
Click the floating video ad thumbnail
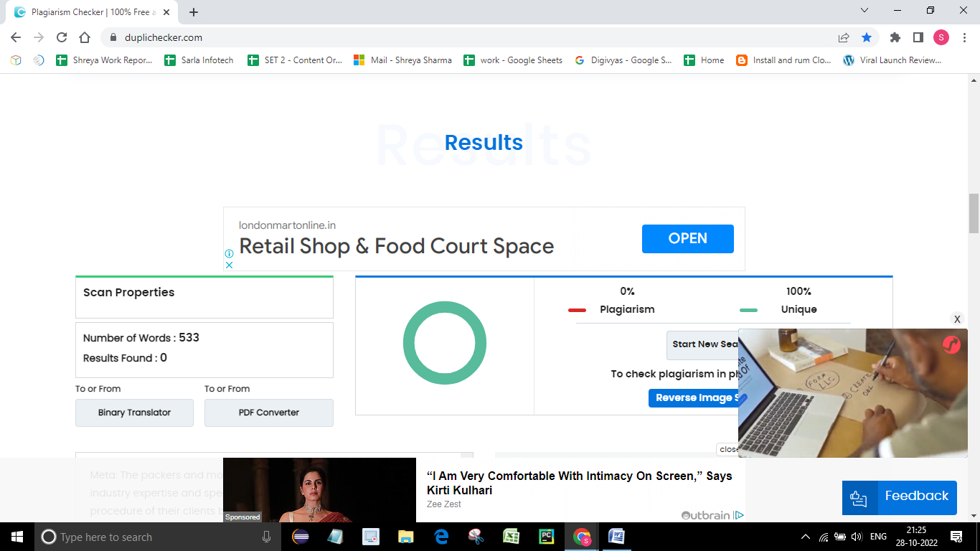coord(853,393)
